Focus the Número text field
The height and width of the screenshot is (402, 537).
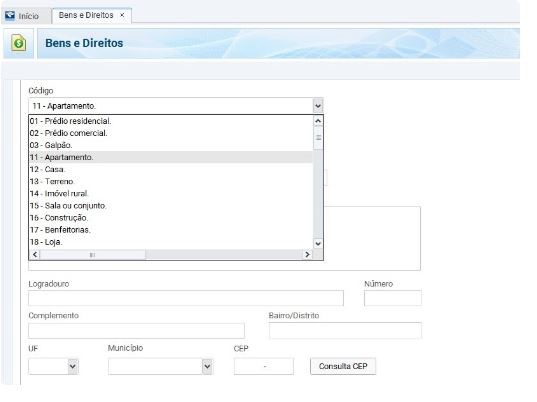tap(393, 298)
